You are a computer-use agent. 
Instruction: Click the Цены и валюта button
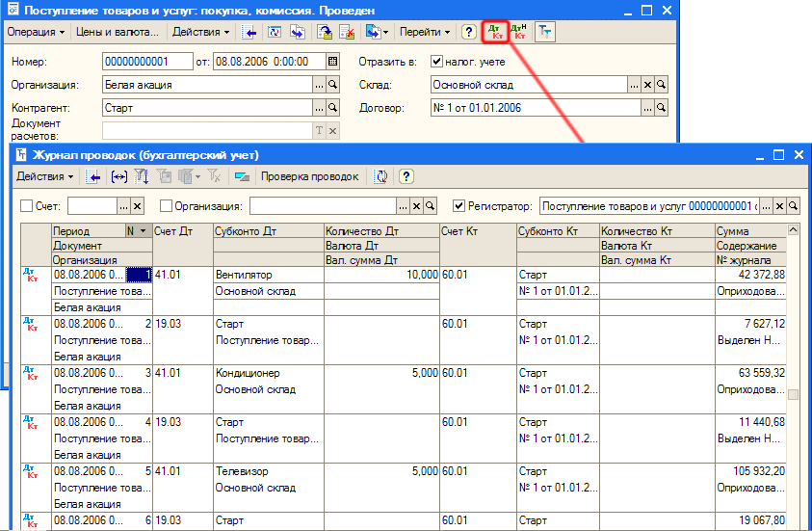point(117,32)
